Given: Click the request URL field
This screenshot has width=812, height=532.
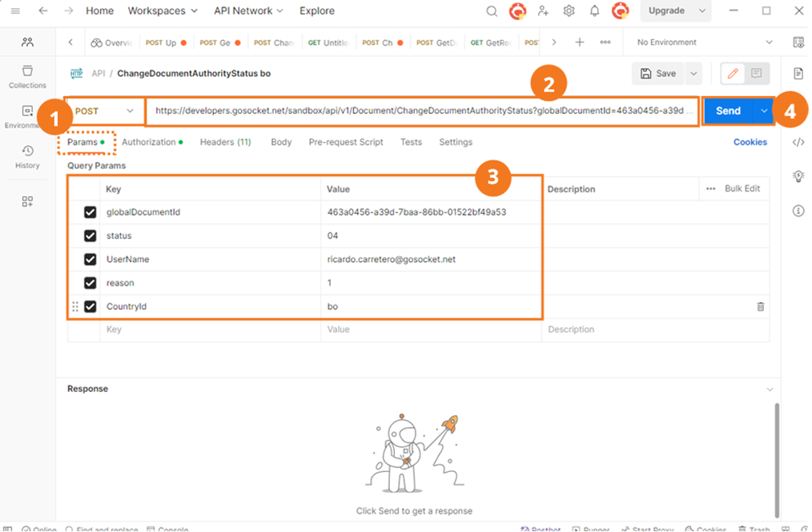Looking at the screenshot, I should [423, 111].
